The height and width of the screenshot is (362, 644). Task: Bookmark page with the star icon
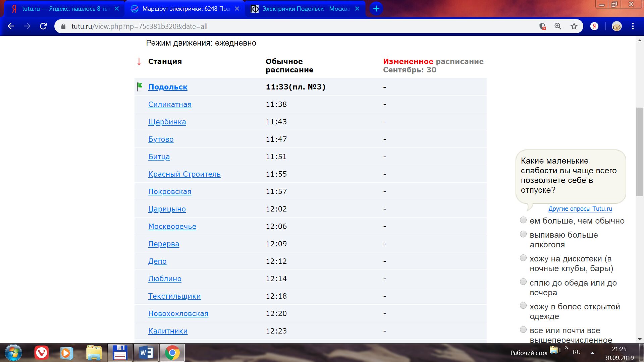(574, 26)
